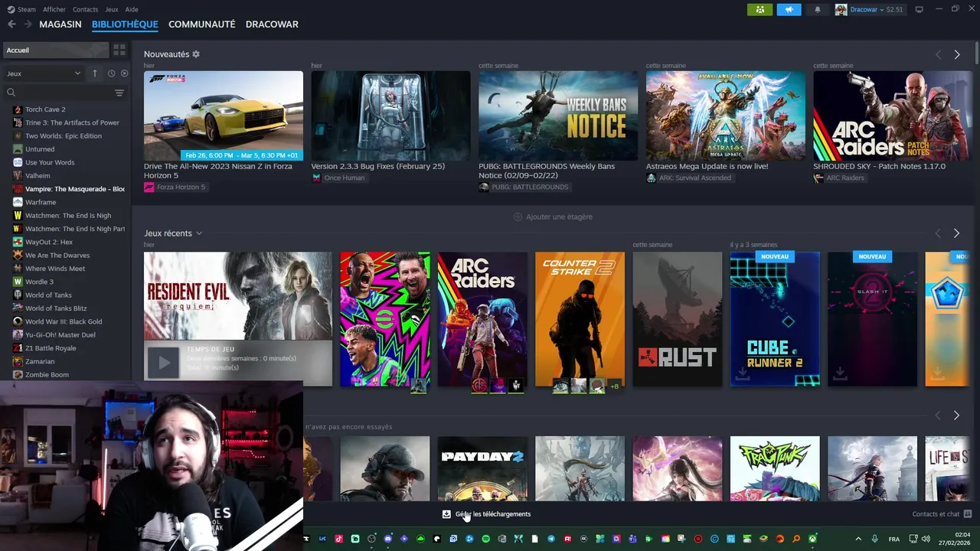Open Contacts et chat icon

tap(968, 514)
